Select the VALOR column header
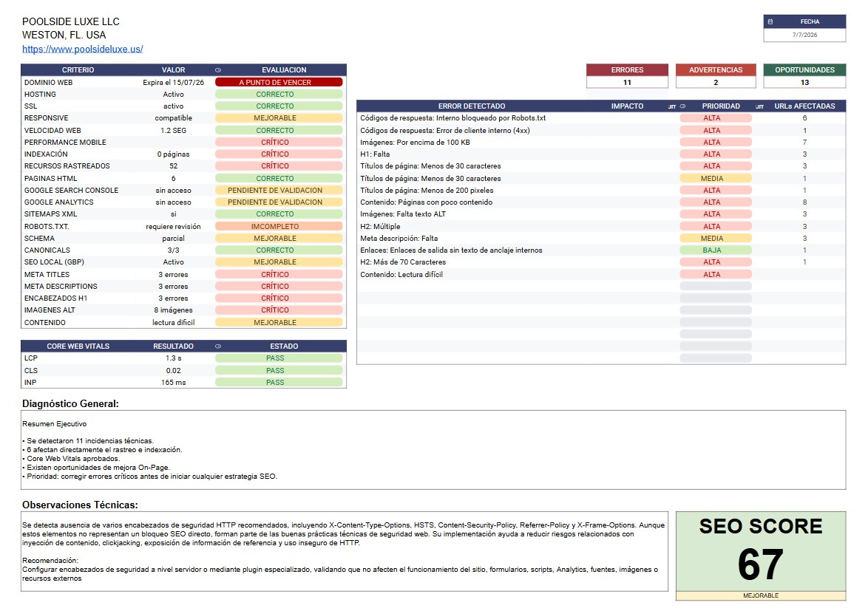The image size is (868, 611). pyautogui.click(x=173, y=70)
